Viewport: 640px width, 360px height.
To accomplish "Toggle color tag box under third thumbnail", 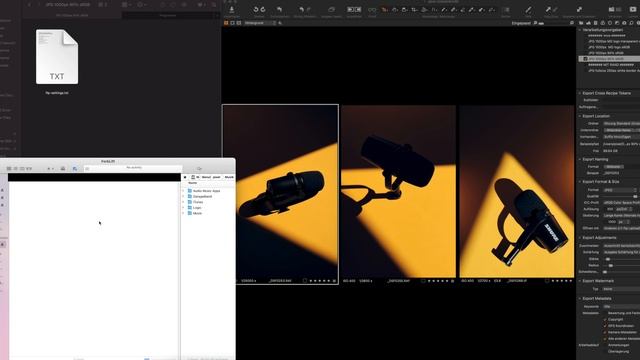I will [x=547, y=281].
